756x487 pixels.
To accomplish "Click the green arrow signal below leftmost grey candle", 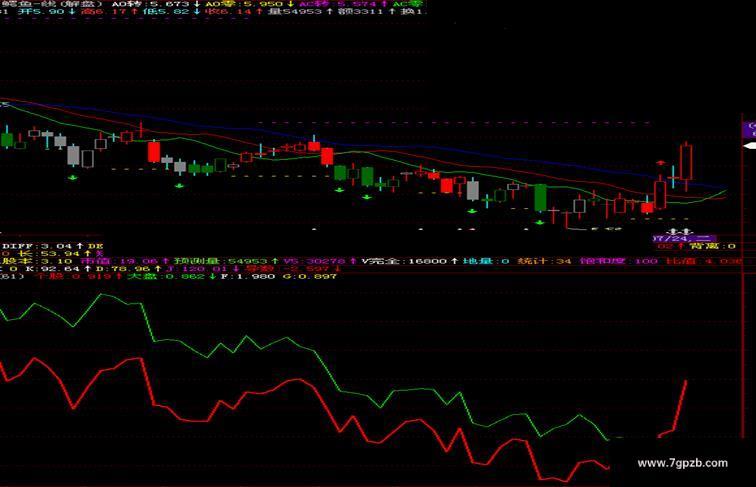I will [73, 178].
